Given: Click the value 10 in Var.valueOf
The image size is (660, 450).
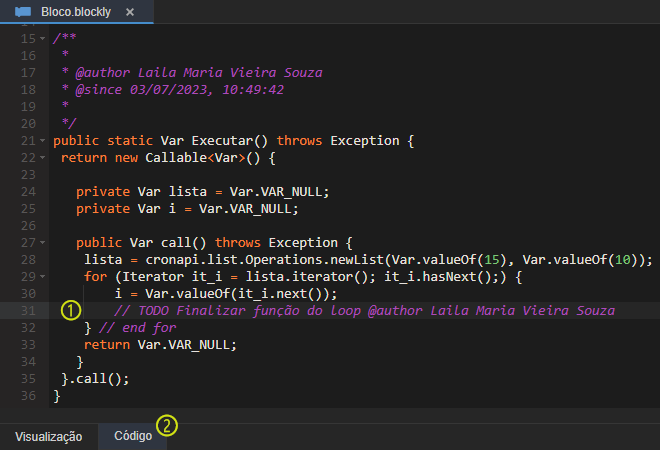Looking at the screenshot, I should pos(622,260).
